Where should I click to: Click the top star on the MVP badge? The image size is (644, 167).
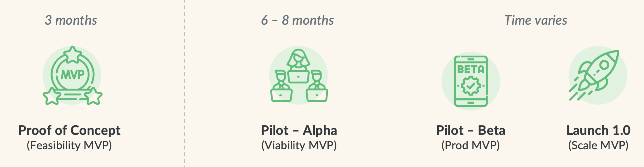click(x=72, y=55)
